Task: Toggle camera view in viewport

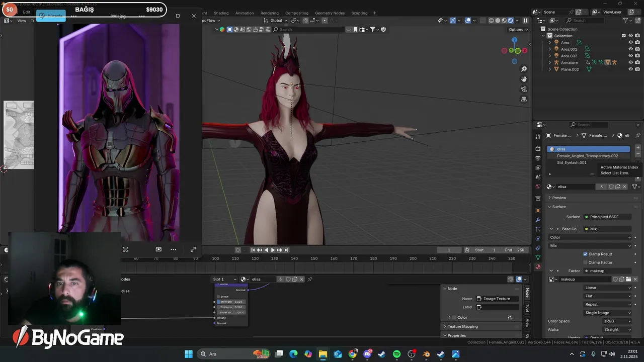Action: pos(524,89)
